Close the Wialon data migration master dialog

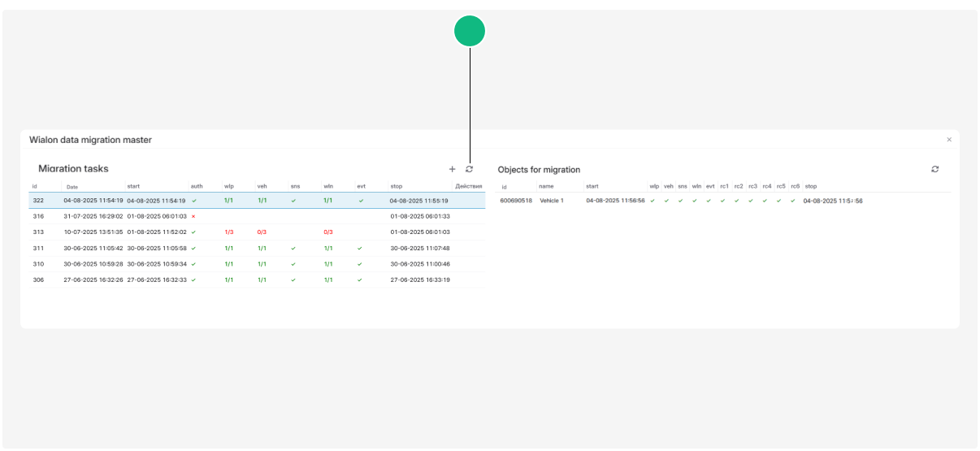[x=949, y=140]
